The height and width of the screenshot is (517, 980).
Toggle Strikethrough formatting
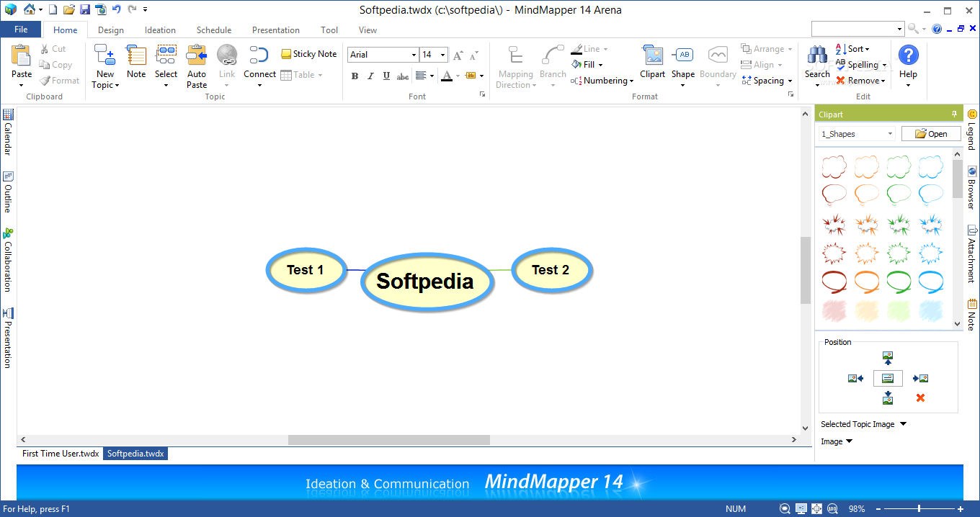click(x=403, y=76)
